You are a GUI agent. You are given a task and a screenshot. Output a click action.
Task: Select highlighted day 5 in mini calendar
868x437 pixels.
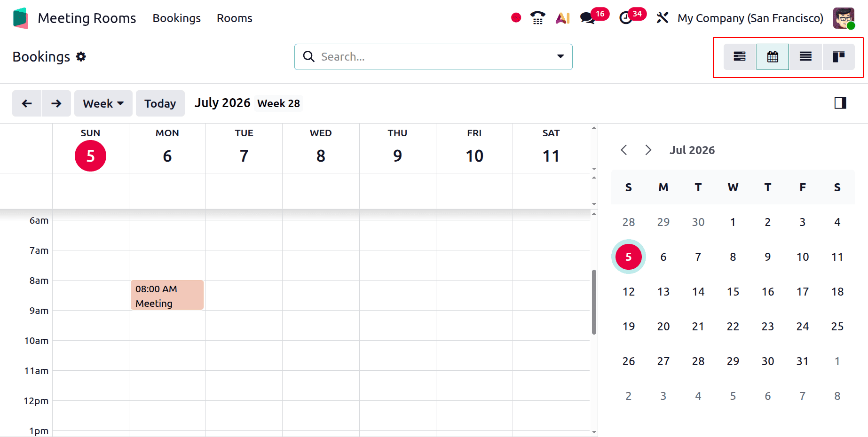629,257
